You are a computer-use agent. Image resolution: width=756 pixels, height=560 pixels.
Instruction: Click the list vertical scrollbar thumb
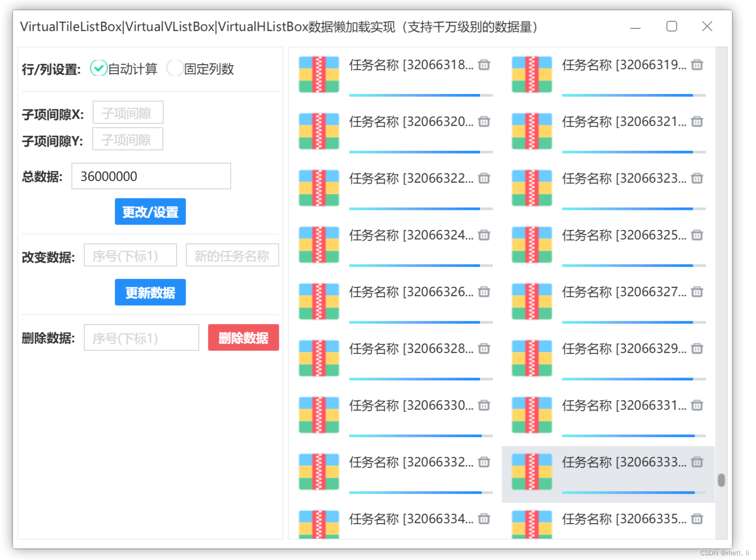coord(721,480)
